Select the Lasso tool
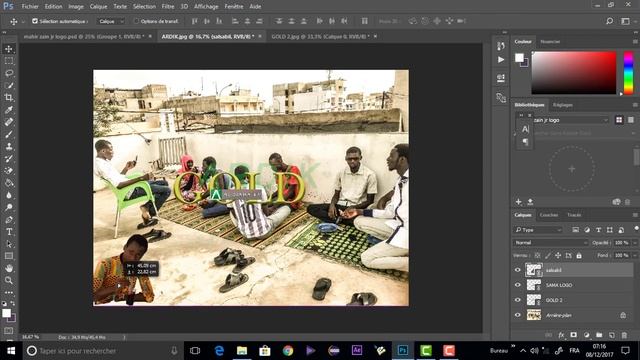Screen dimensions: 640x360 pyautogui.click(x=9, y=73)
